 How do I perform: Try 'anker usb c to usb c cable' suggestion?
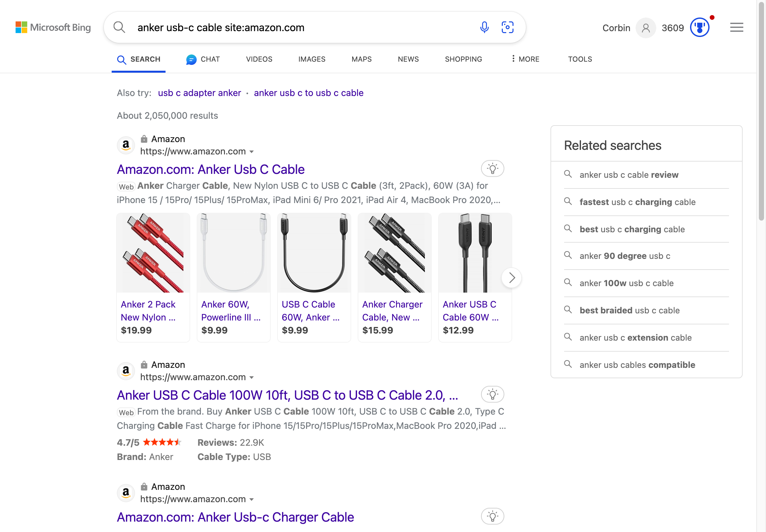pyautogui.click(x=308, y=93)
